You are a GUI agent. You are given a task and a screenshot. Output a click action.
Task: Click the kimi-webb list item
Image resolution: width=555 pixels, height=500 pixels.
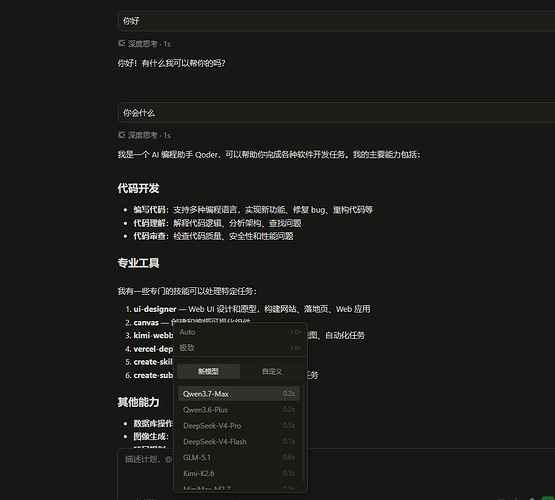[149, 335]
